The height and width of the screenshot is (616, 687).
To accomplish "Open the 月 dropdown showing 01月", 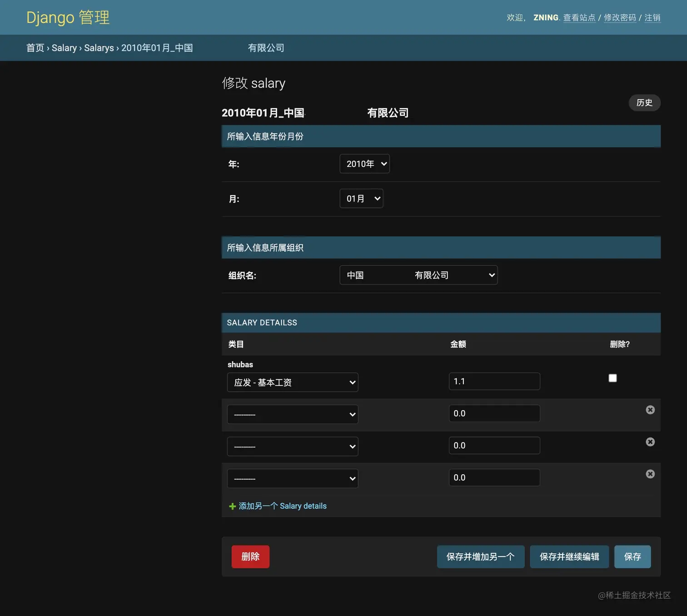I will (361, 198).
